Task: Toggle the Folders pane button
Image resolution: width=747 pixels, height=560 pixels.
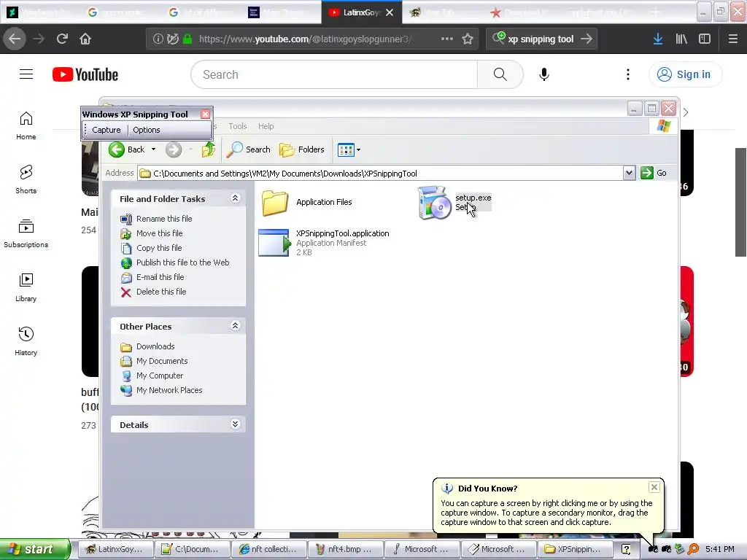Action: (x=301, y=149)
